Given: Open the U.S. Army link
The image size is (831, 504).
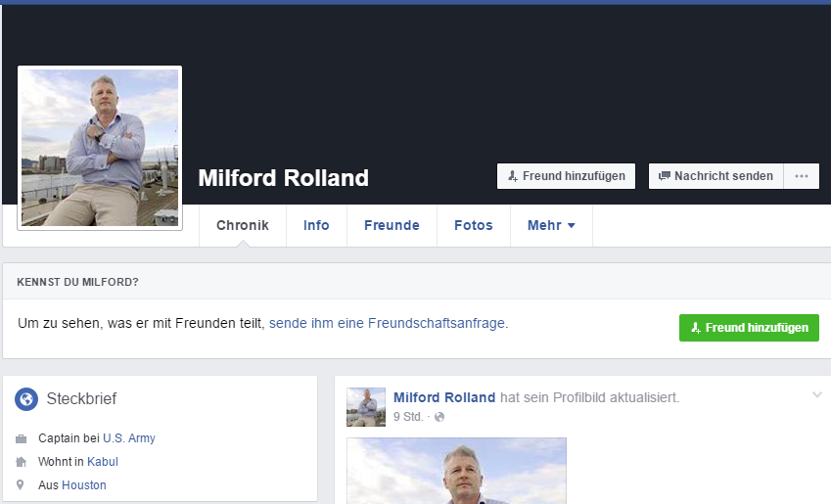Looking at the screenshot, I should tap(129, 438).
